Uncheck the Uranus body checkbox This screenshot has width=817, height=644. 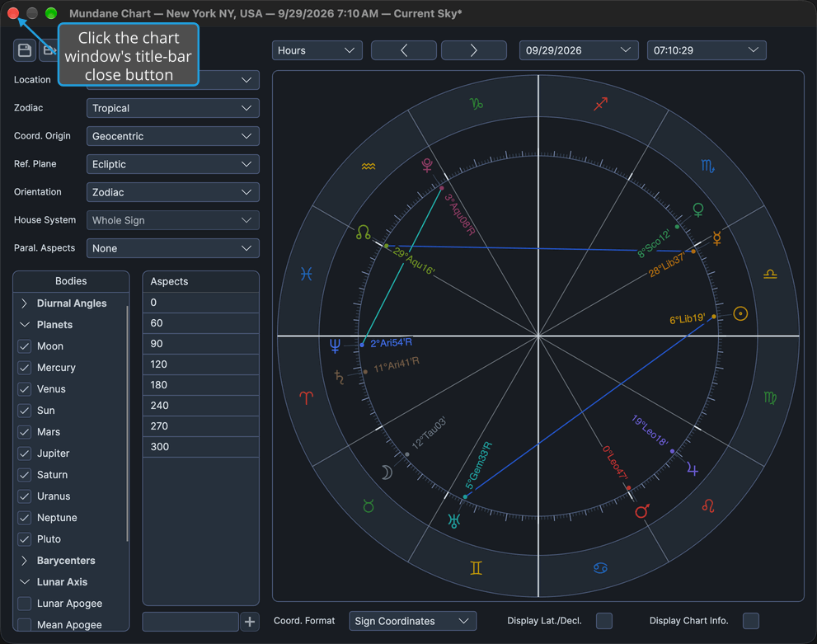[25, 496]
